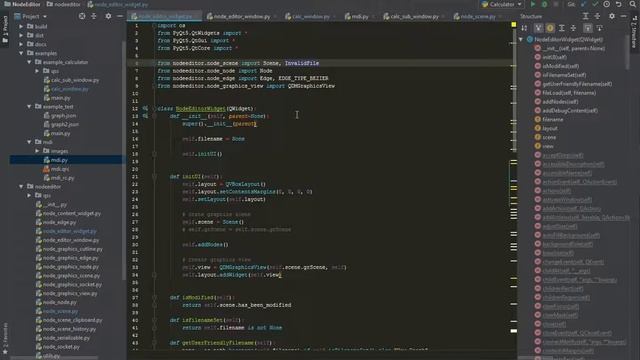Screen dimensions: 640x360
Task: Click the rollback undo arrow icon
Action: 618,4
